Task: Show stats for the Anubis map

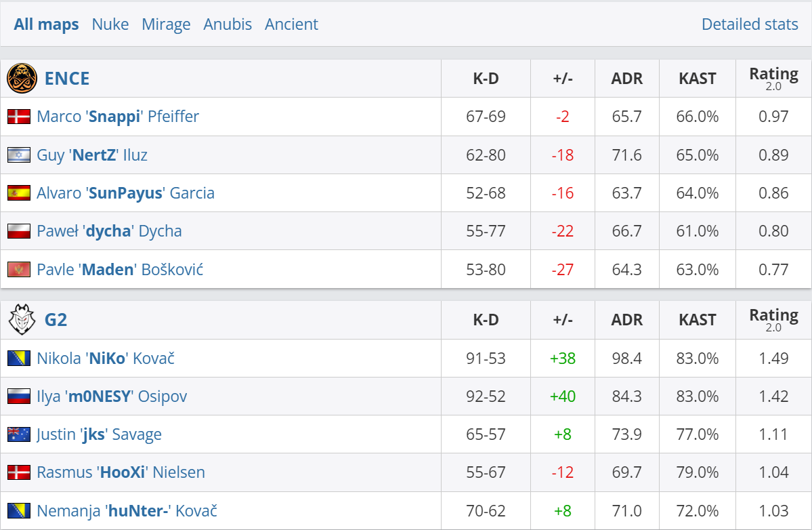Action: 228,24
